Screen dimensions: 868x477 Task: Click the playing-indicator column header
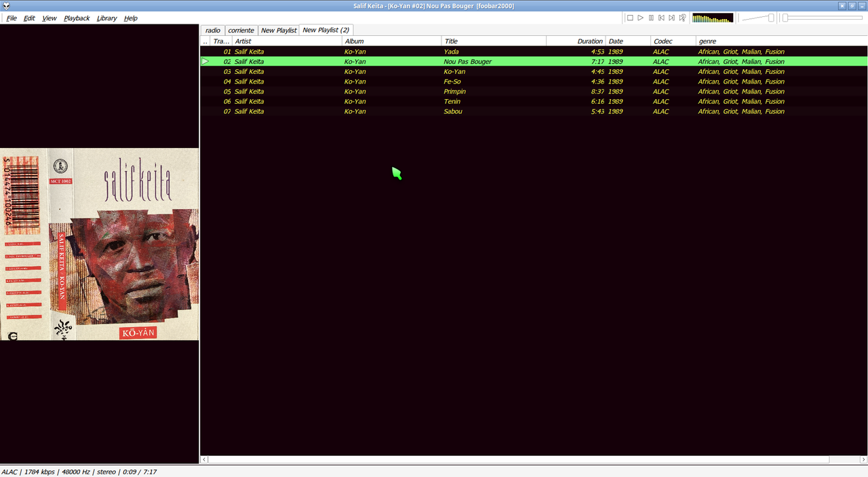pyautogui.click(x=205, y=41)
